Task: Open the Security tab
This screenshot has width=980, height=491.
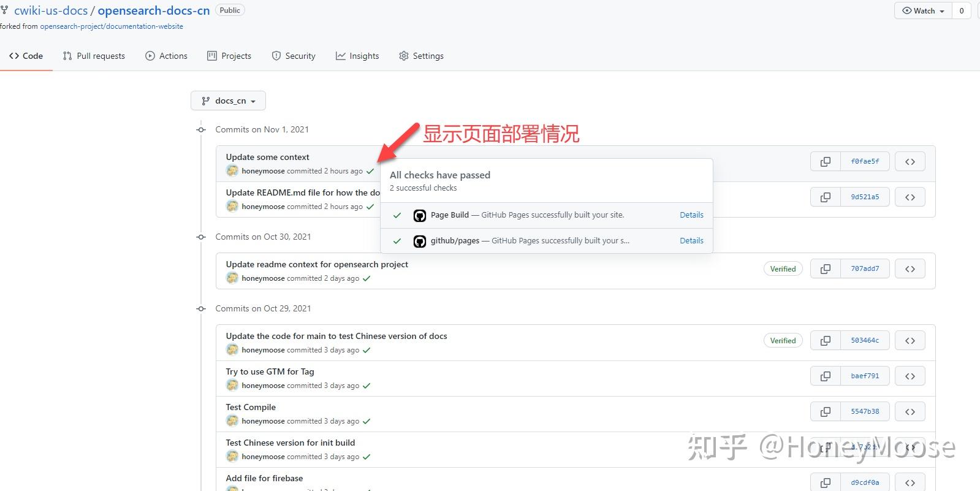Action: tap(294, 56)
